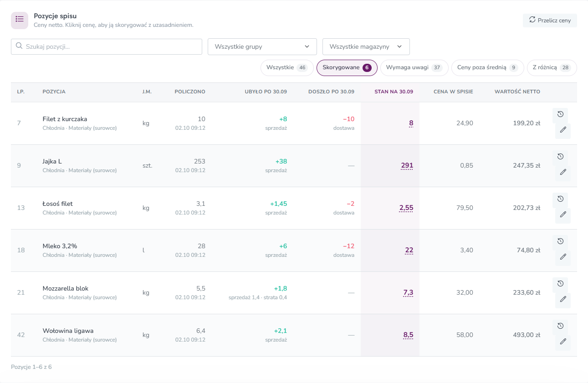
Task: Edit the Wołowina ligawa entry
Action: 563,342
